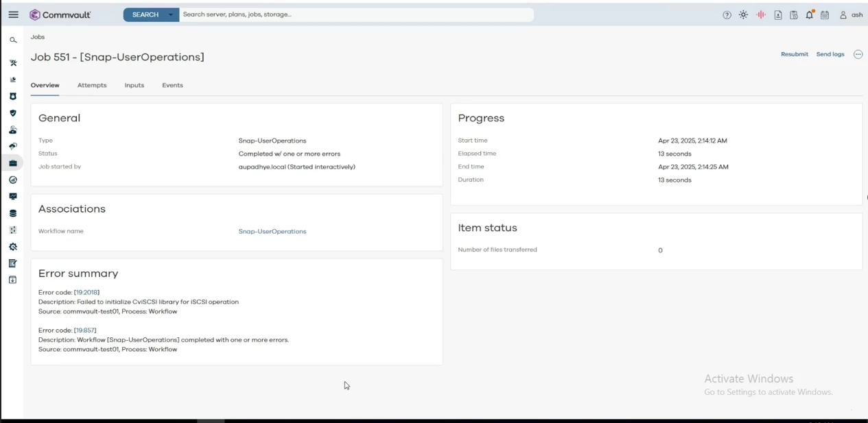Click start time 'Apr 23, 2025, 2:14:12 AM'

pyautogui.click(x=692, y=141)
